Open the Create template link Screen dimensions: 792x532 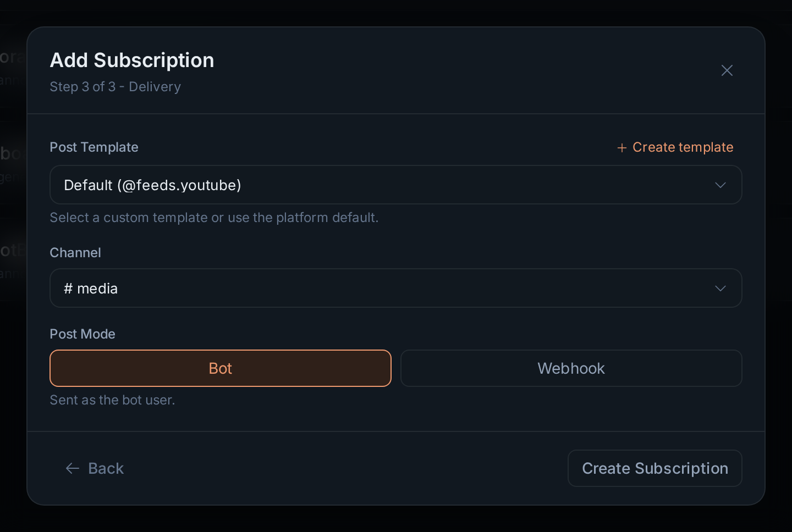point(675,147)
